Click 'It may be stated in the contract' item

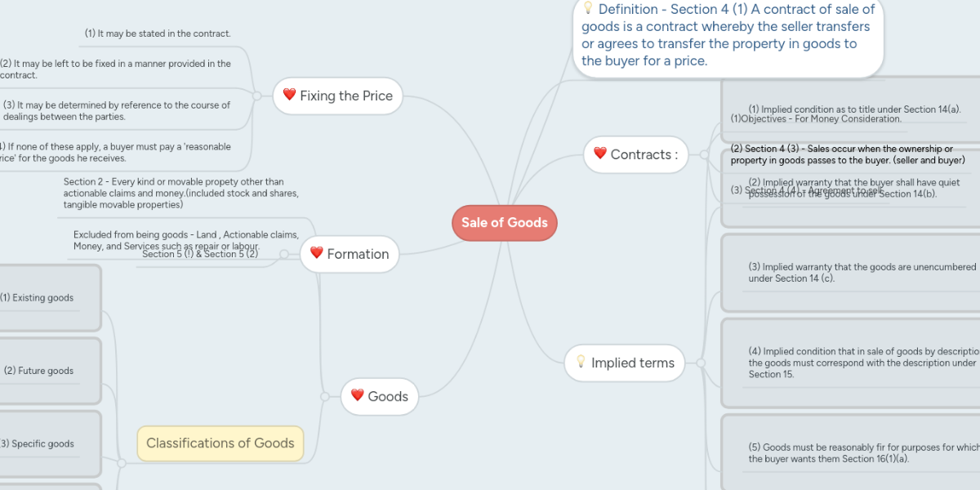pyautogui.click(x=158, y=33)
